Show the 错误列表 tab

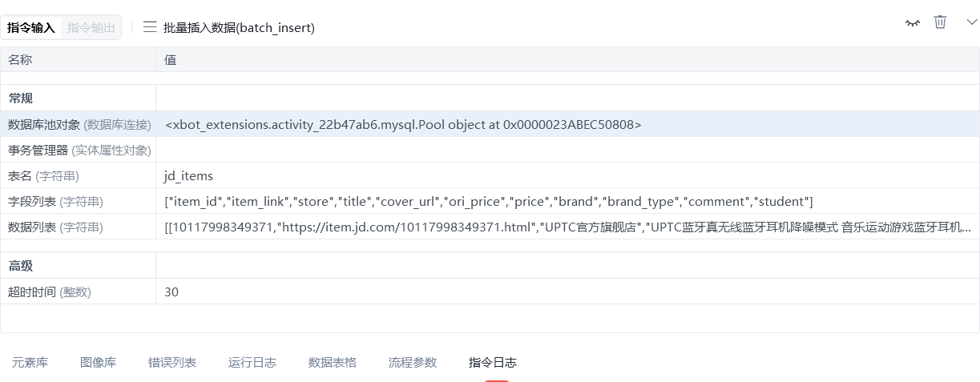[x=172, y=362]
